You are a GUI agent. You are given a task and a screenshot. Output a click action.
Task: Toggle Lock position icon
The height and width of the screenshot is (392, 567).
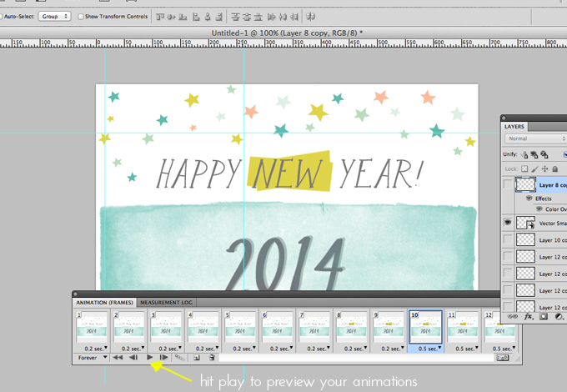tap(545, 168)
